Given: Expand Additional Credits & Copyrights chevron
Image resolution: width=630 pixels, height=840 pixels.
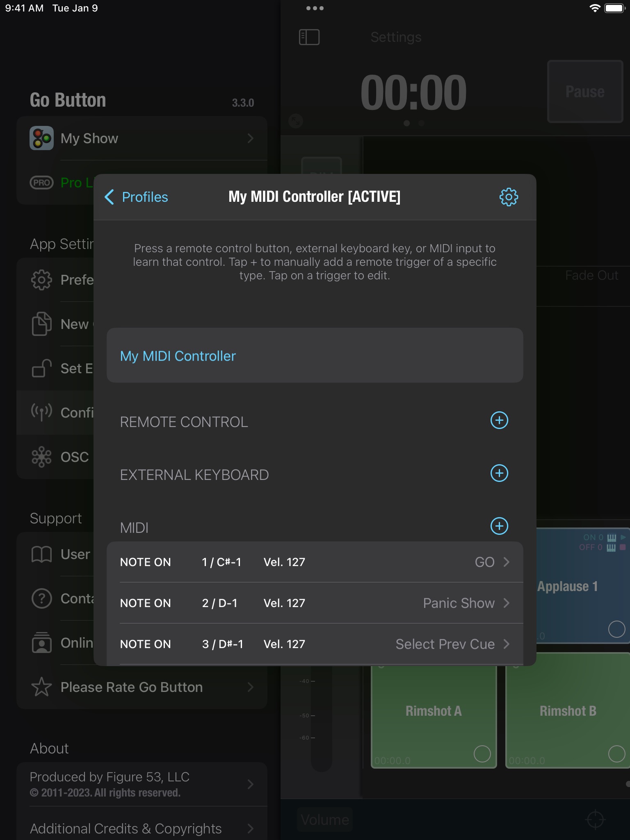Looking at the screenshot, I should (251, 829).
